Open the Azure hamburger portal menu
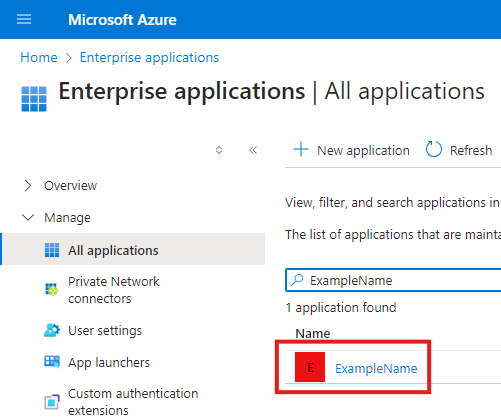Screen dimensions: 501x420 point(24,19)
